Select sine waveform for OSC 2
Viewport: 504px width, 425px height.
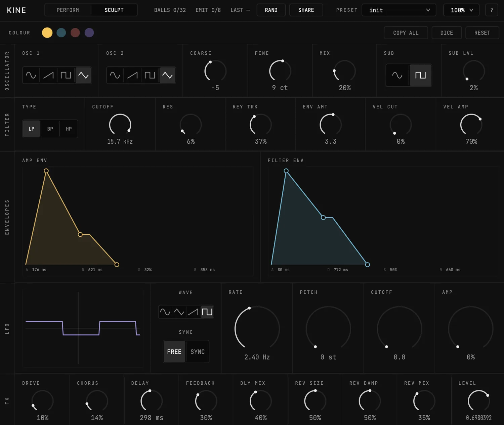pyautogui.click(x=115, y=75)
